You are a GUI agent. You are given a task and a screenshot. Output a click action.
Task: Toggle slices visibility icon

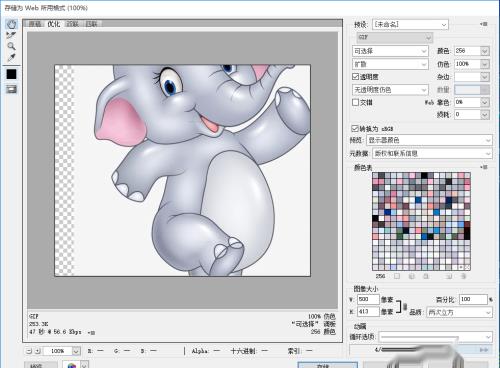pyautogui.click(x=11, y=89)
